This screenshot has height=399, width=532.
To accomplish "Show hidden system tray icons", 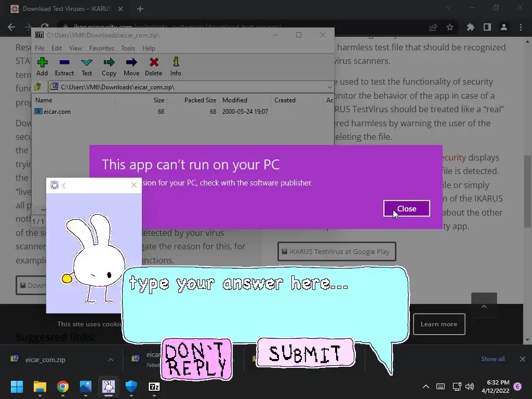I will click(426, 387).
